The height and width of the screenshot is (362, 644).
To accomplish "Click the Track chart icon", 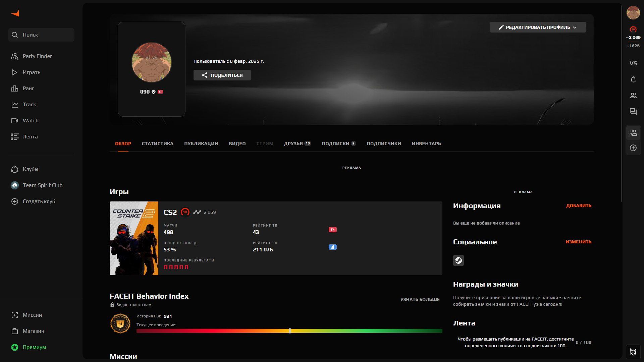I will pos(14,105).
